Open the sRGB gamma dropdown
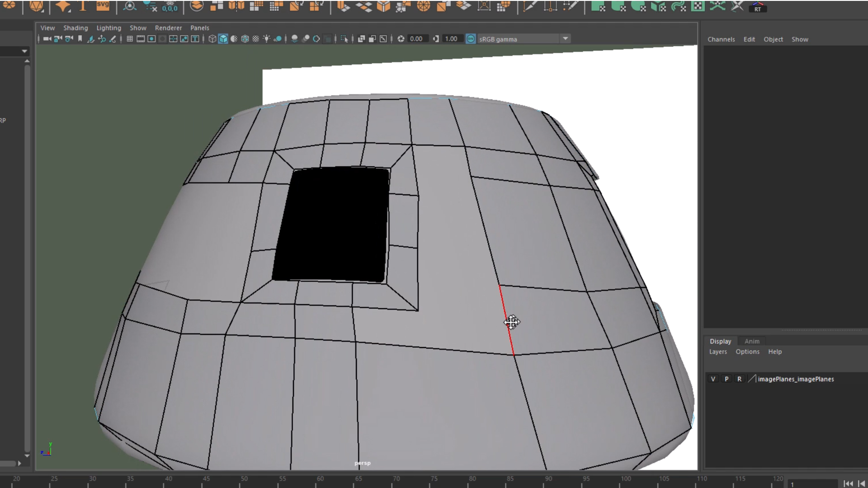The height and width of the screenshot is (488, 868). click(x=566, y=38)
